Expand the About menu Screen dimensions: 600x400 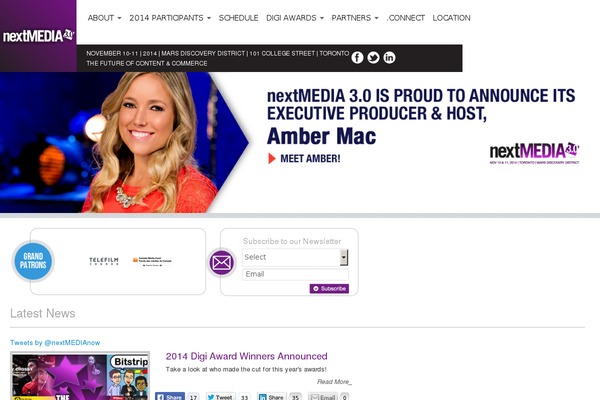[x=104, y=18]
